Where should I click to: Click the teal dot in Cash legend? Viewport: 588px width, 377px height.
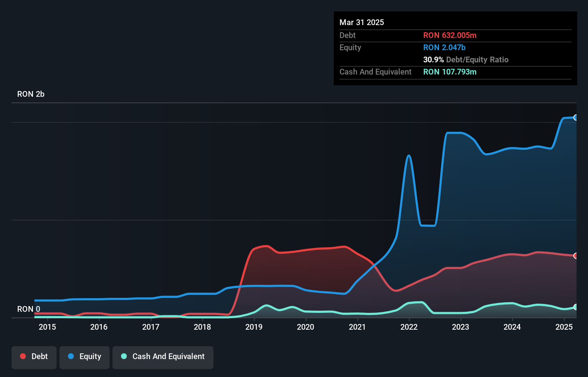click(124, 356)
